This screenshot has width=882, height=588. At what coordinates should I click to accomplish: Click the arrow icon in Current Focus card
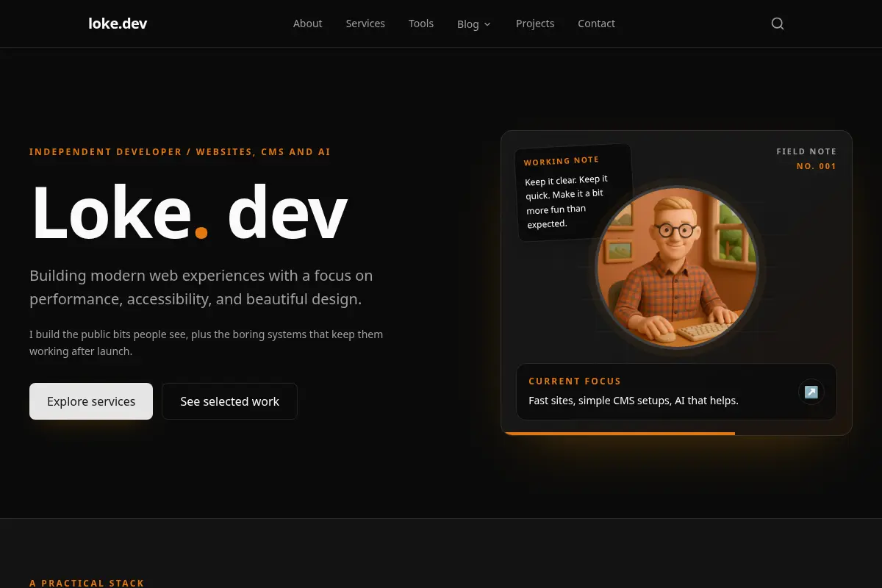point(811,392)
